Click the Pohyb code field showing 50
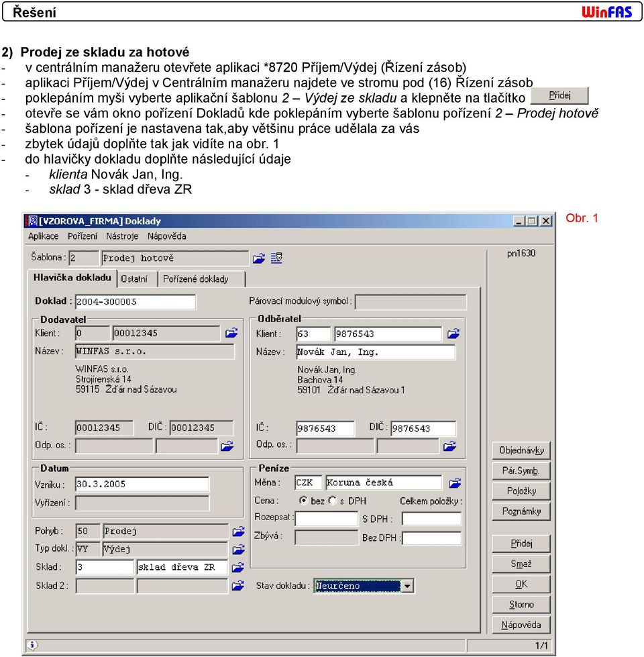 point(88,532)
